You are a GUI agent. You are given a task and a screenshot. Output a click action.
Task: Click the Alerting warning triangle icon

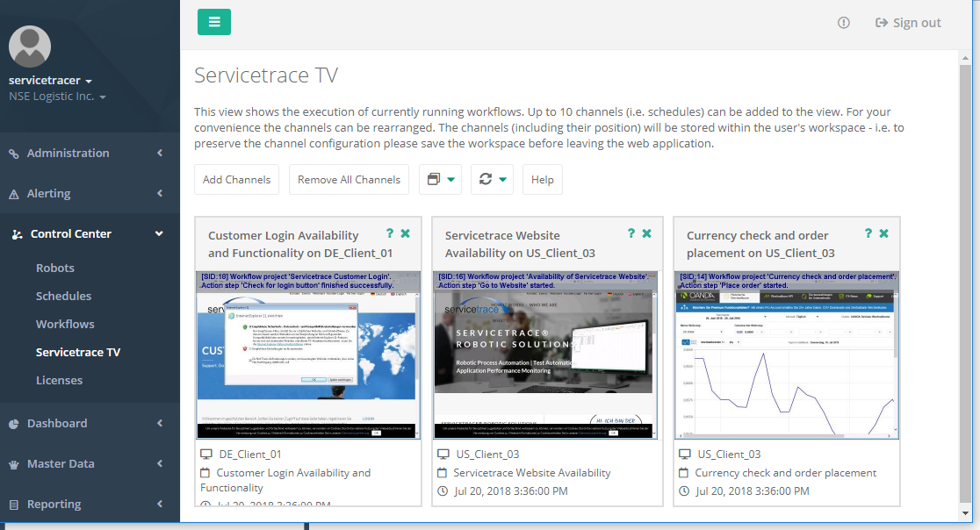(14, 194)
